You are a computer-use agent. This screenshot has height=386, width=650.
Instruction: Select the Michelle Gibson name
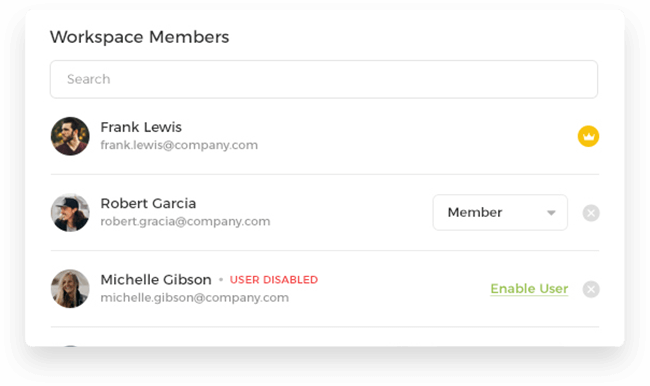156,280
